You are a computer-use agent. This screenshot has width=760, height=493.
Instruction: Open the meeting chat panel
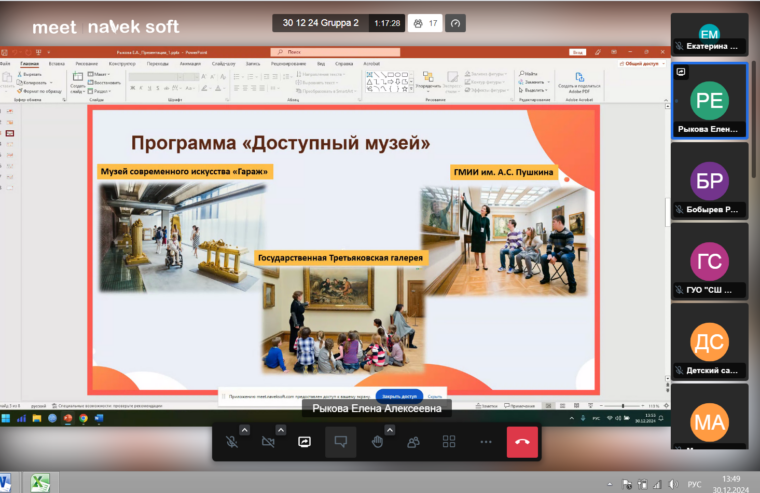coord(340,441)
